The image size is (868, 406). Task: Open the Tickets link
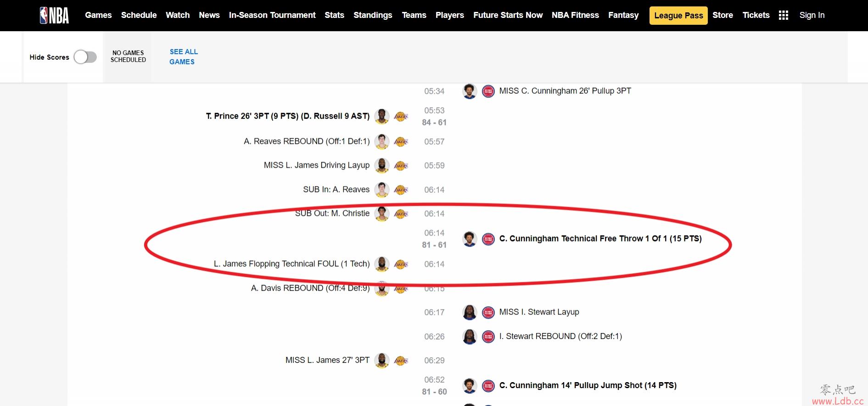tap(756, 15)
